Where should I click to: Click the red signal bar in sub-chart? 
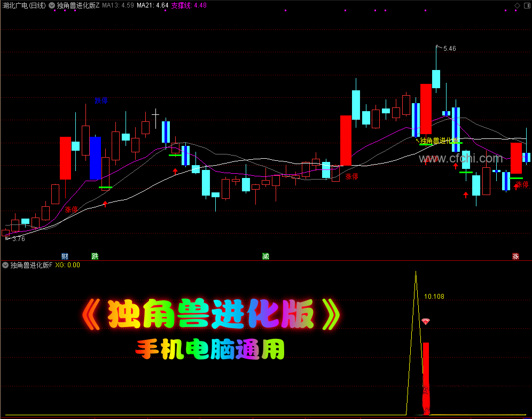point(426,378)
